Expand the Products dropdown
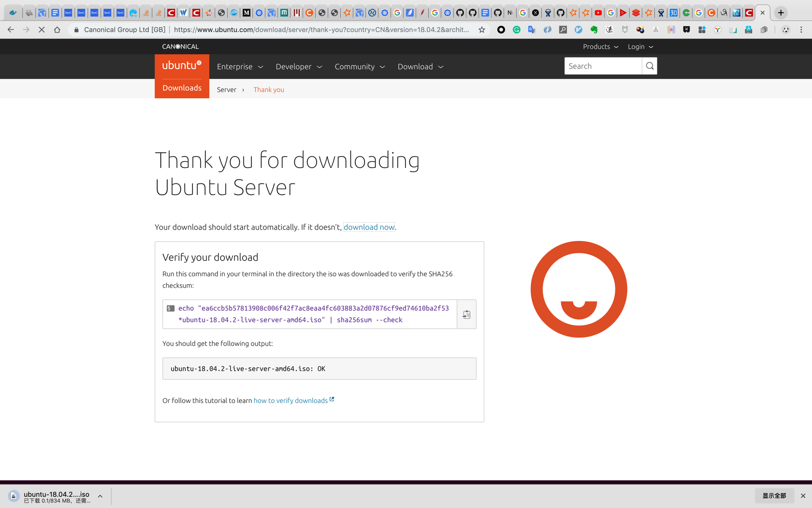The width and height of the screenshot is (812, 508). 600,46
